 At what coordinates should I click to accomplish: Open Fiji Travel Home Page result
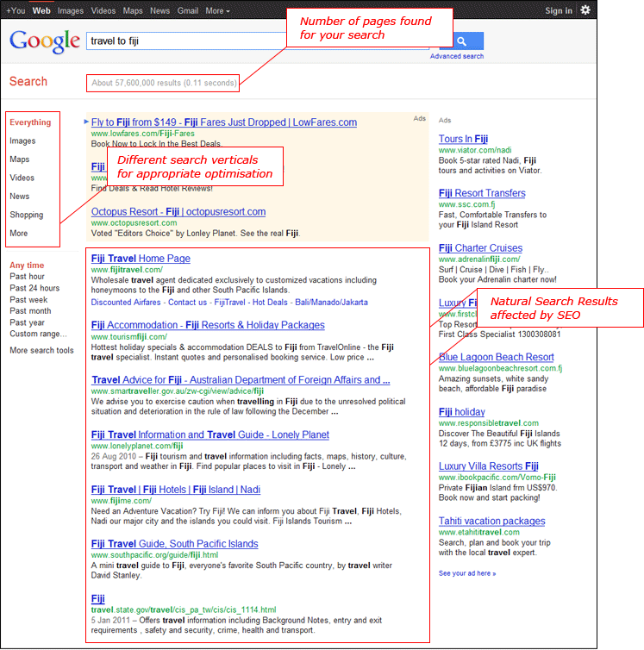coord(141,259)
